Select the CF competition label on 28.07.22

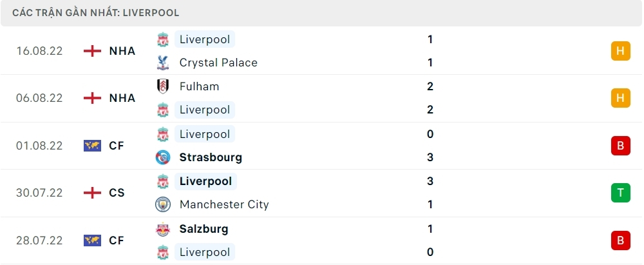pyautogui.click(x=117, y=240)
